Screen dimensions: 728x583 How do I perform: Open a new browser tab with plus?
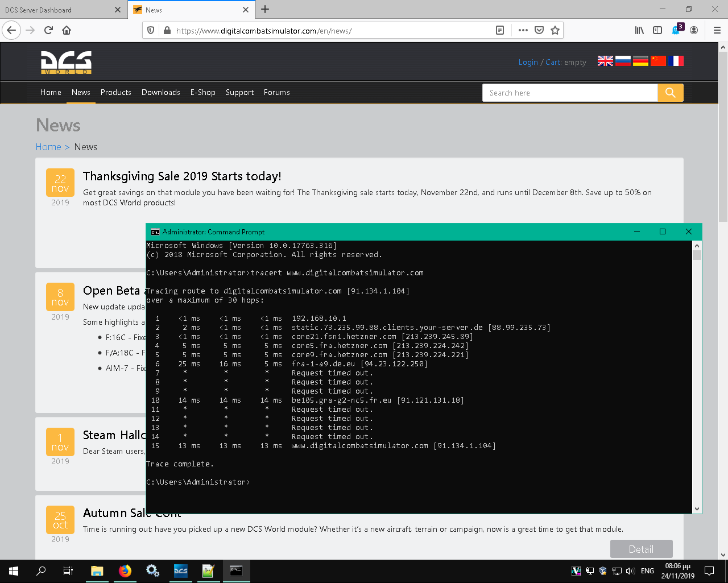(x=265, y=9)
